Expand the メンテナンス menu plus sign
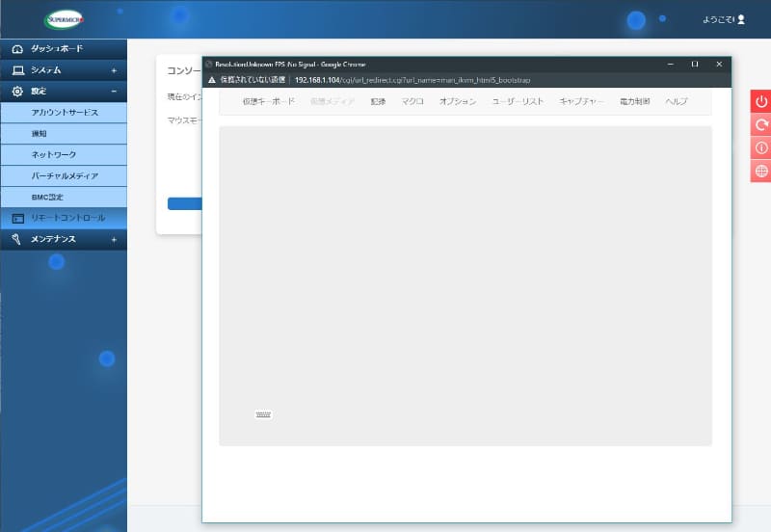 (x=114, y=240)
